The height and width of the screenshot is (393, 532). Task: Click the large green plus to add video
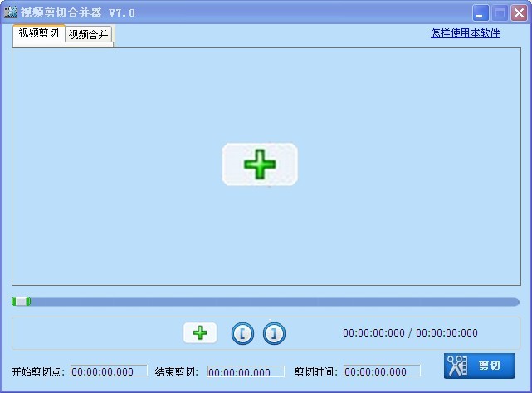(x=260, y=165)
